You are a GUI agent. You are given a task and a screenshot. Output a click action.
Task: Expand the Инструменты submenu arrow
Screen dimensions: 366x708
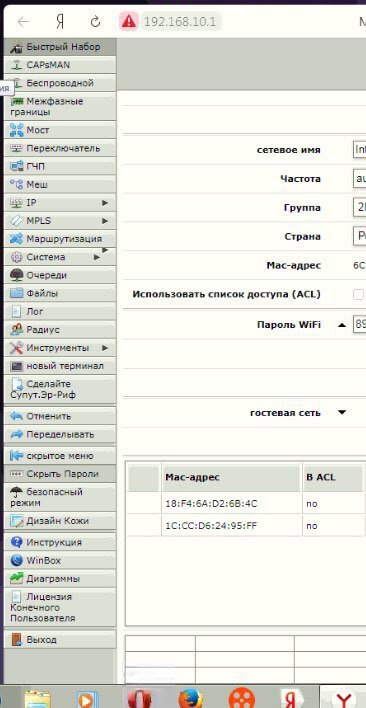105,348
